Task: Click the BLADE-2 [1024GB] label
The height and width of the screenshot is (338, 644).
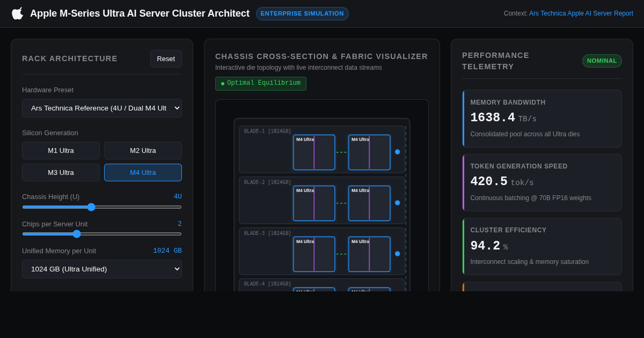Action: click(268, 182)
